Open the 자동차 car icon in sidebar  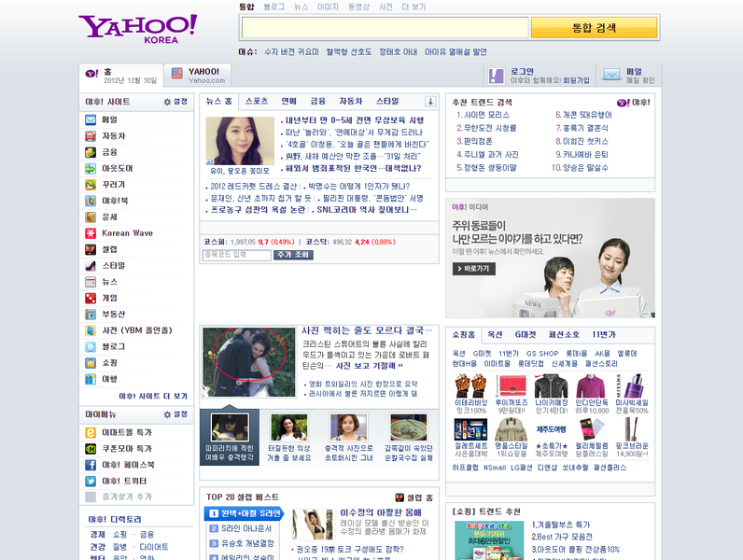click(90, 136)
